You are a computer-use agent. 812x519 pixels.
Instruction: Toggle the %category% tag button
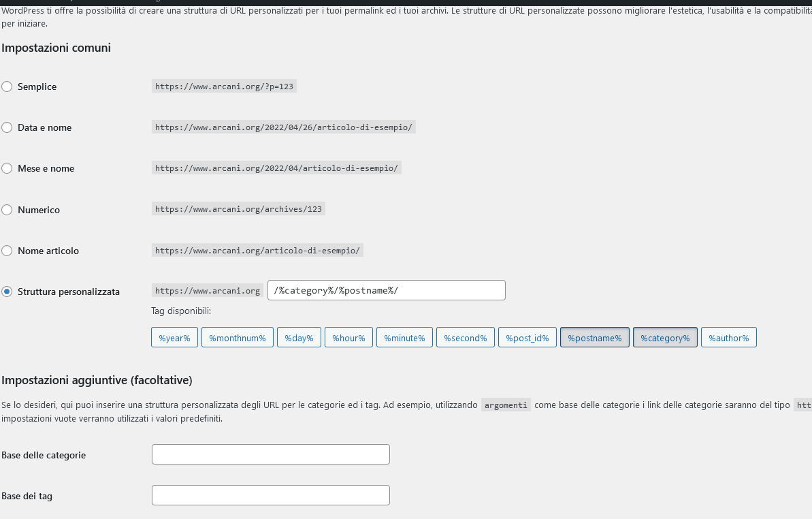tap(665, 338)
